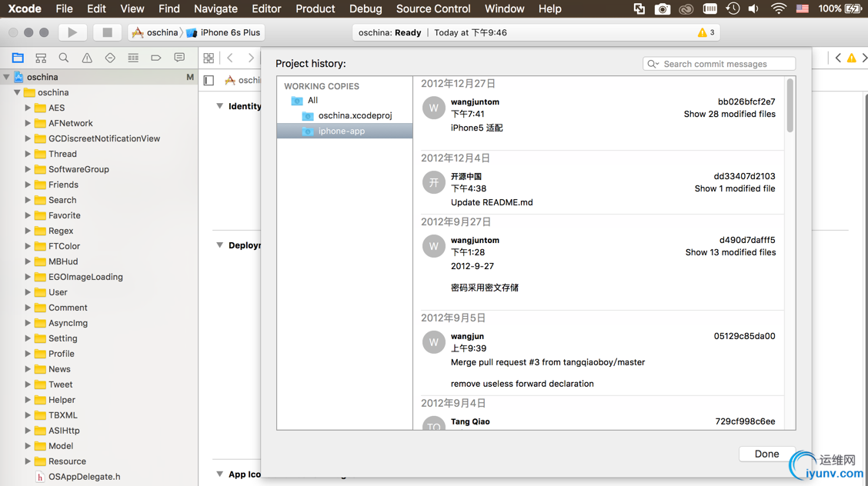Select iphone-app working copy

344,131
